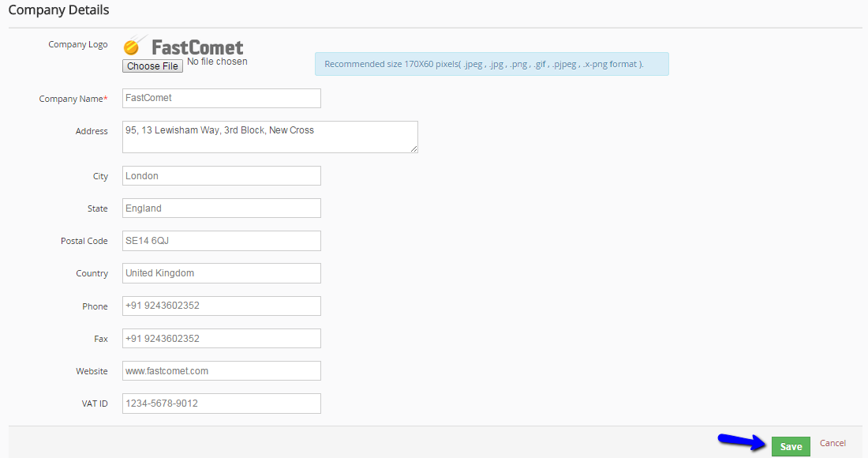Click the State field showing England
Image resolution: width=868 pixels, height=458 pixels.
tap(222, 208)
